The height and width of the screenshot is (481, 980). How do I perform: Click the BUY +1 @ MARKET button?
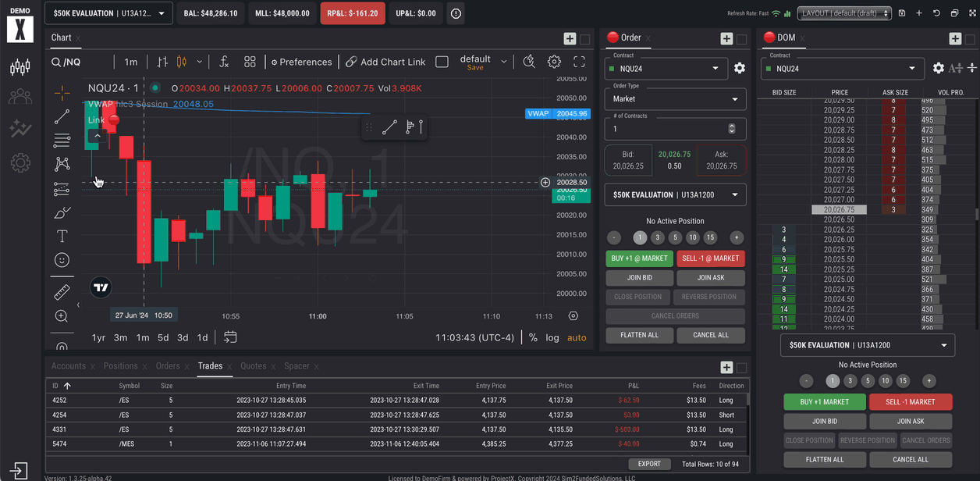click(x=639, y=258)
